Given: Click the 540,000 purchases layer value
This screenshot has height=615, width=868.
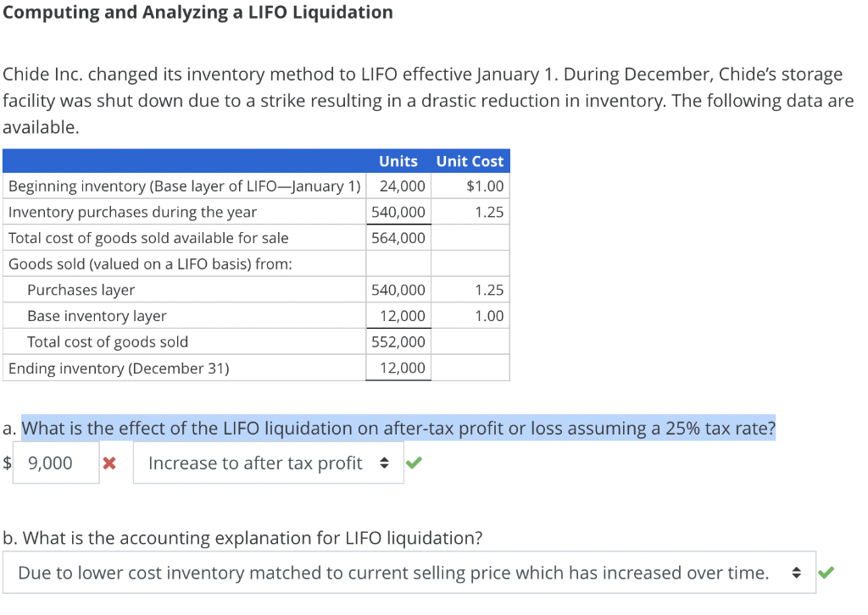Looking at the screenshot, I should click(398, 289).
